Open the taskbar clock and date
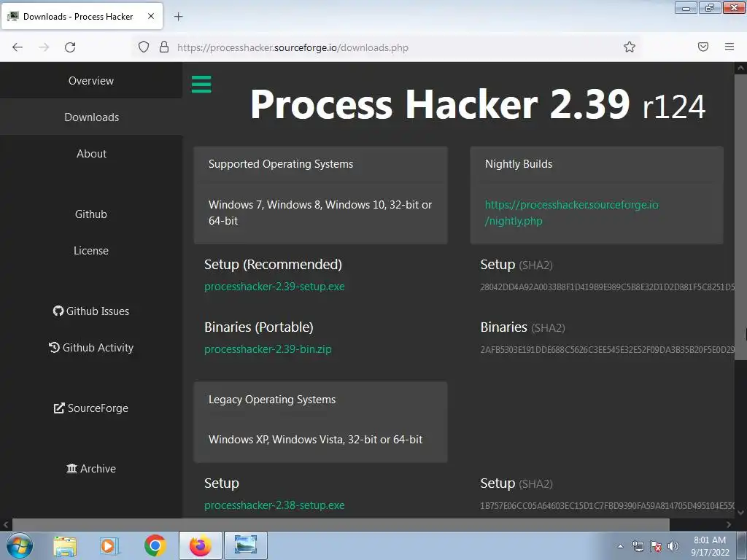Screen dimensions: 747x560 [710, 546]
